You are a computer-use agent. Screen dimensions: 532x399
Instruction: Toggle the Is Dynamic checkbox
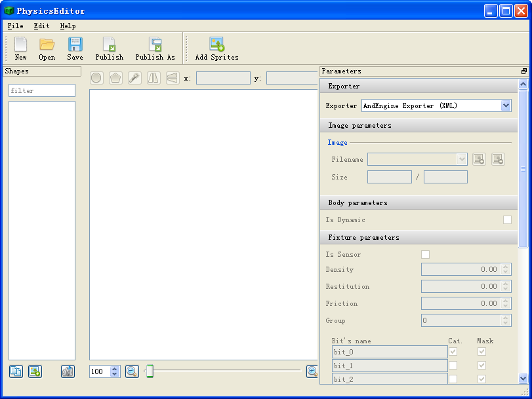507,220
